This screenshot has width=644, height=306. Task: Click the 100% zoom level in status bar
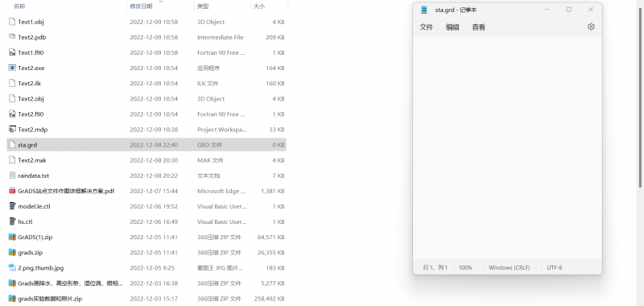click(465, 267)
